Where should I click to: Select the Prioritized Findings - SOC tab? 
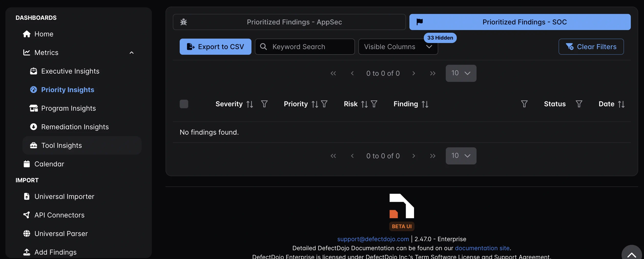tap(519, 22)
